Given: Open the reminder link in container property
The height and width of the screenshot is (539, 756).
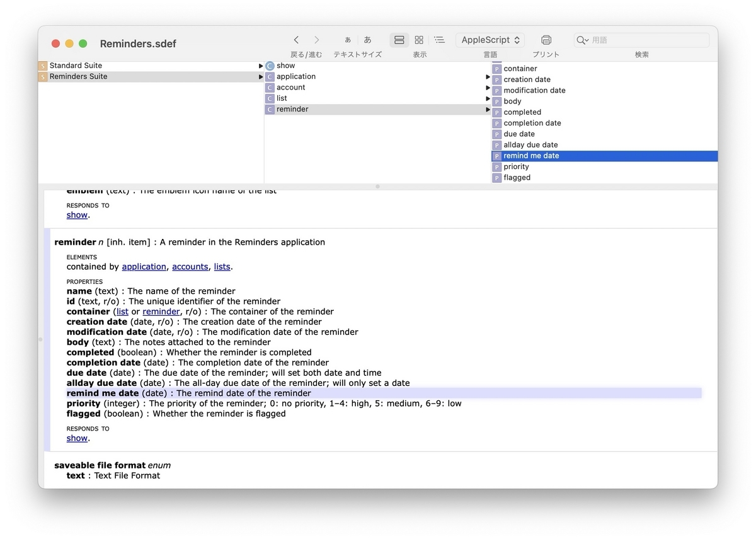Looking at the screenshot, I should click(x=161, y=311).
